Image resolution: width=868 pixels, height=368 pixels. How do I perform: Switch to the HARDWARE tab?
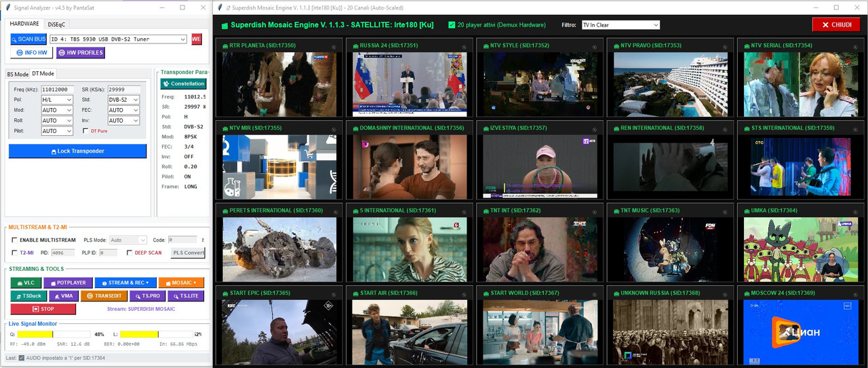(24, 23)
